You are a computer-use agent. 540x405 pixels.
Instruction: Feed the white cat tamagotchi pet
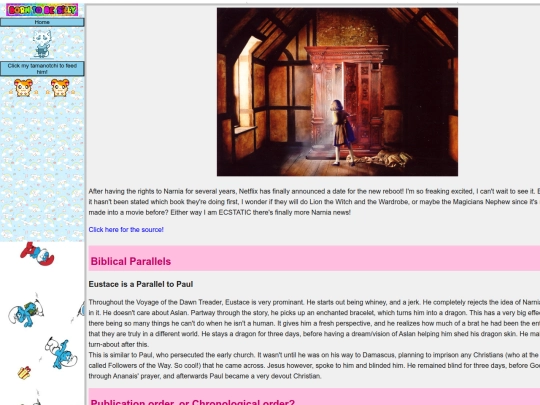(42, 44)
